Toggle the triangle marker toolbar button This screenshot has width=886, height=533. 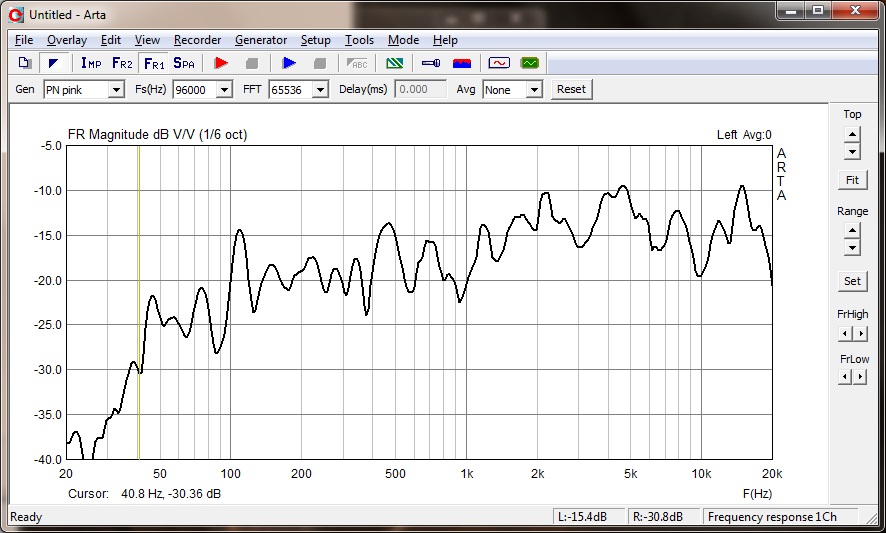pyautogui.click(x=54, y=63)
